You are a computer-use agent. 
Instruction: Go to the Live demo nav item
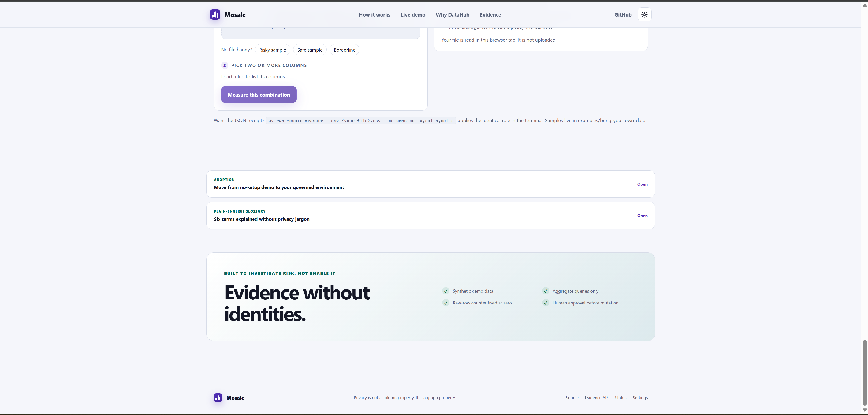(x=413, y=14)
